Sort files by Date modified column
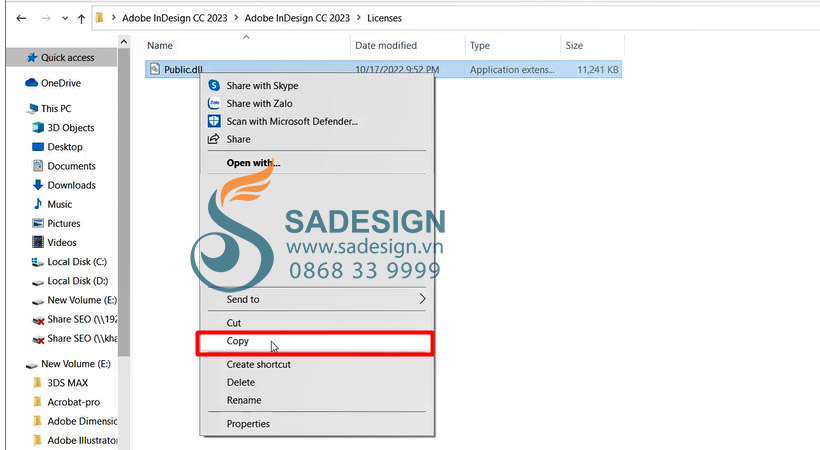The width and height of the screenshot is (820, 450). click(386, 46)
